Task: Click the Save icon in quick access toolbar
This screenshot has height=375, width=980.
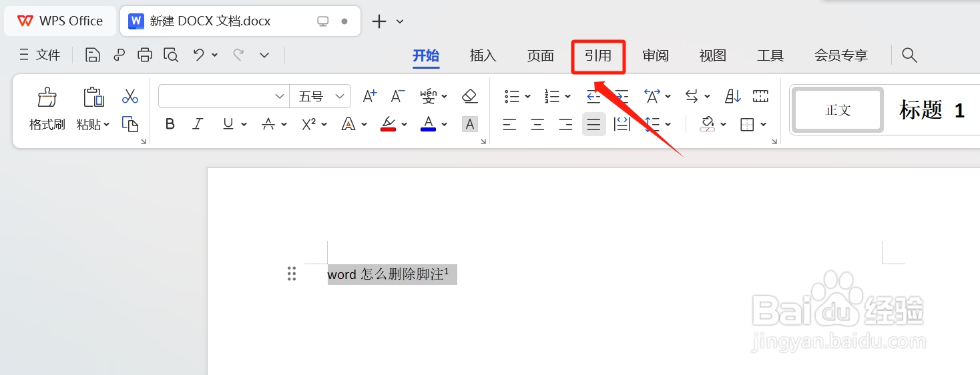Action: pyautogui.click(x=93, y=55)
